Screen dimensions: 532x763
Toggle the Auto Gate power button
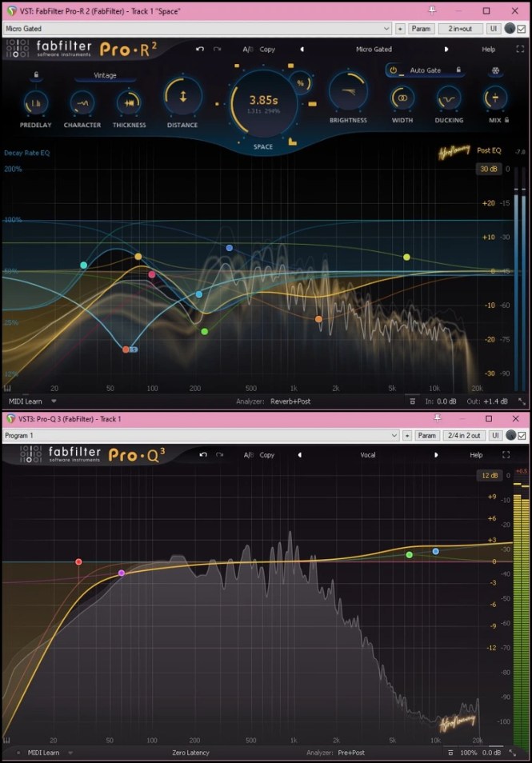[x=393, y=70]
